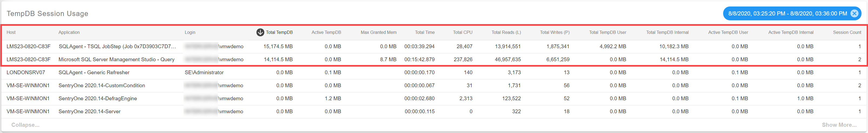Sort by Login column

pos(190,33)
